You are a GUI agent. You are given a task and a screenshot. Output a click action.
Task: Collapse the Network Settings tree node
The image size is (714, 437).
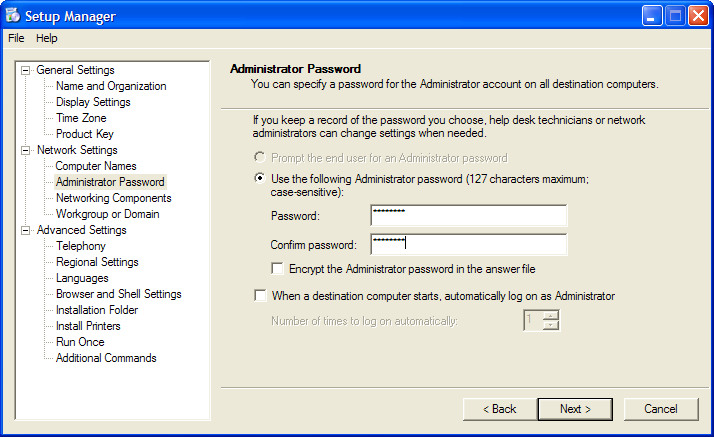coord(26,151)
